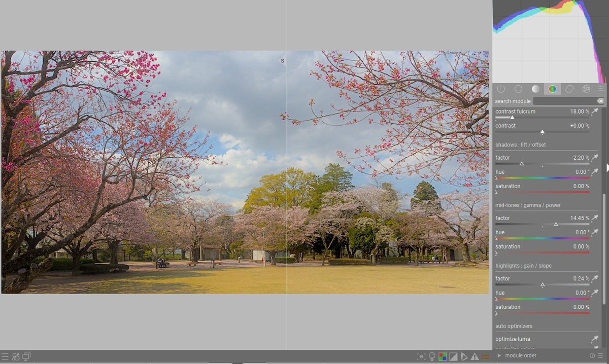
Task: Click the highlights : gain / slope heading
Action: [523, 266]
